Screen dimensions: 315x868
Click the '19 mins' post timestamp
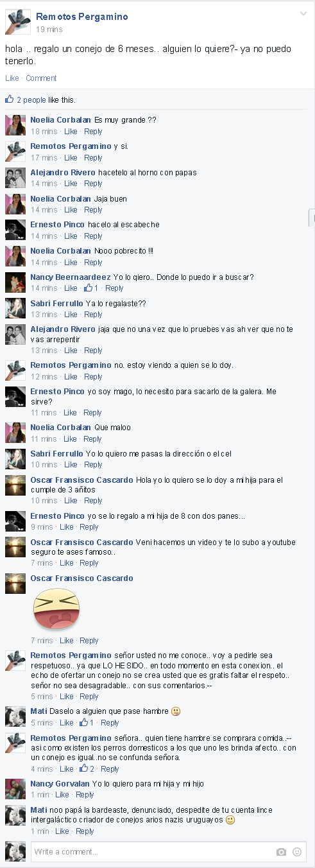pos(49,30)
